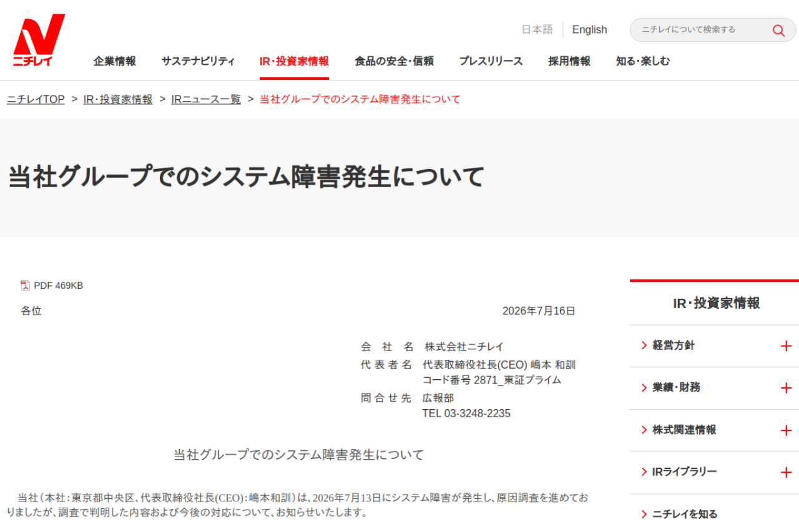
Task: Open the PDF 469KB link
Action: (58, 286)
